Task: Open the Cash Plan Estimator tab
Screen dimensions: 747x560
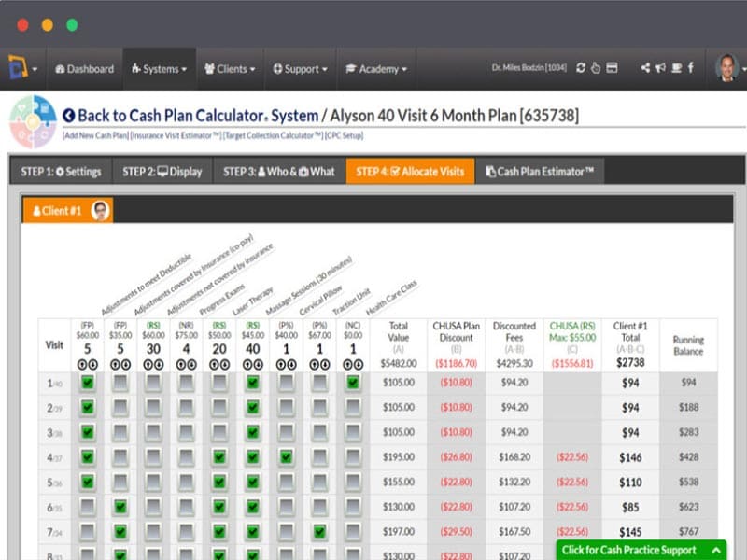Action: 540,172
